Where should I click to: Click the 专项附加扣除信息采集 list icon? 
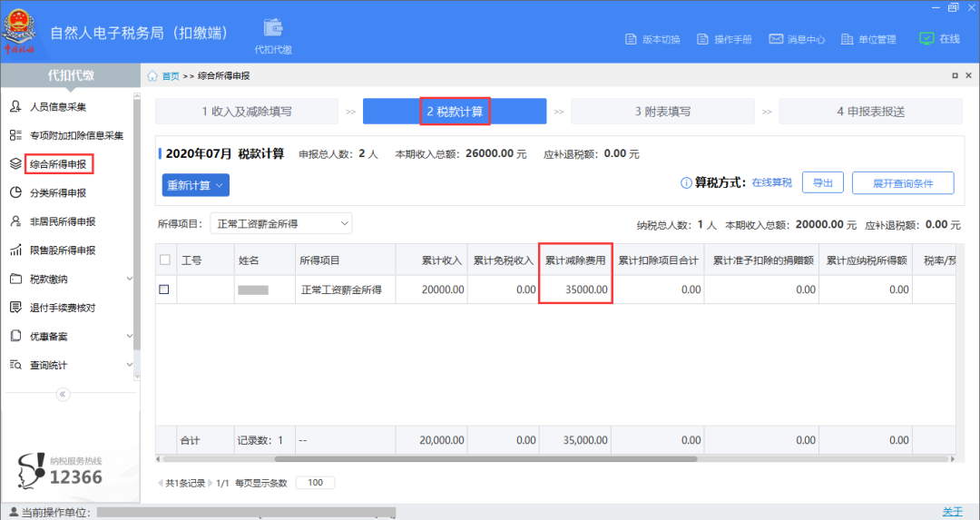[15, 135]
